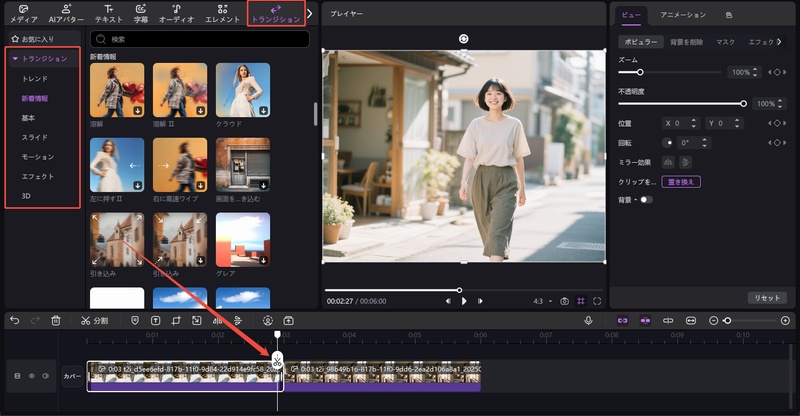Download the クラウド transition
800x416 pixels.
[263, 111]
